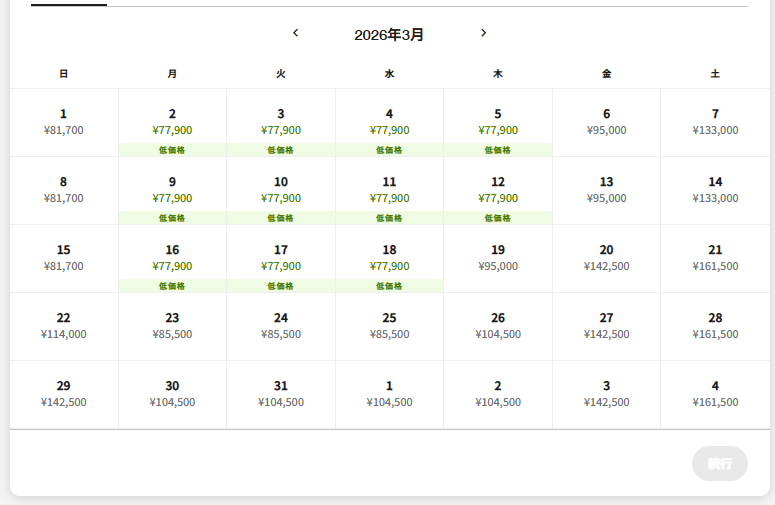The width and height of the screenshot is (775, 505).
Task: Advance to next month with right chevron
Action: tap(484, 33)
